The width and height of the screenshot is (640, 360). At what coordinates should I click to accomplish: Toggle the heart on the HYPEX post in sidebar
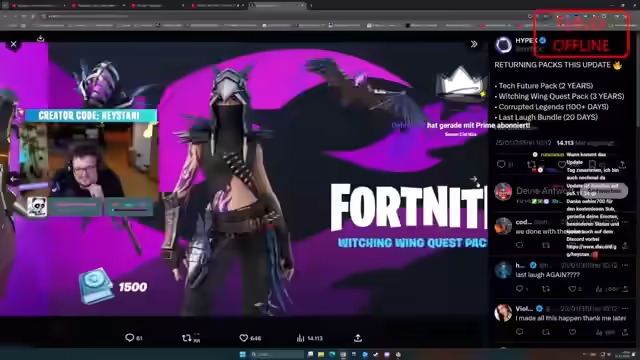pyautogui.click(x=562, y=164)
